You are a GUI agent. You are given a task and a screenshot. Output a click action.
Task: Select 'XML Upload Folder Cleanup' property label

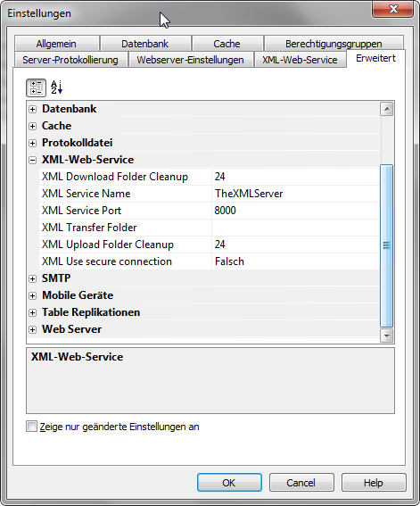108,245
